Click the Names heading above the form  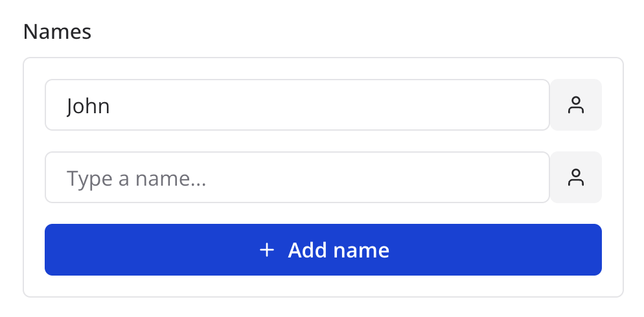57,32
